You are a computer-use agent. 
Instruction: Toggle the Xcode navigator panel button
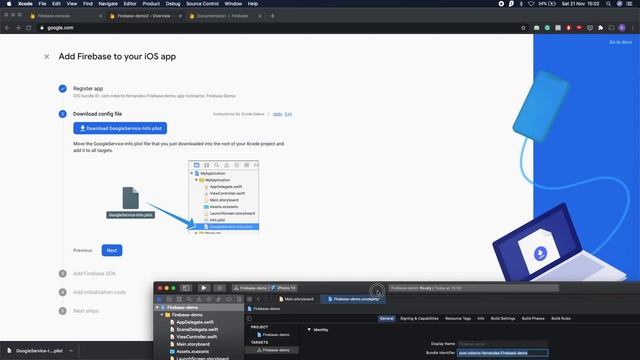(x=186, y=288)
